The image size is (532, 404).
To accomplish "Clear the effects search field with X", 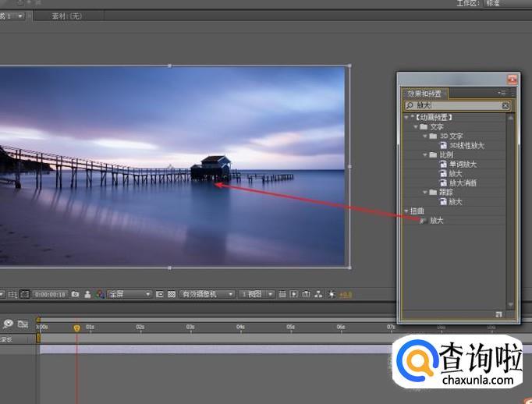I will pos(505,105).
